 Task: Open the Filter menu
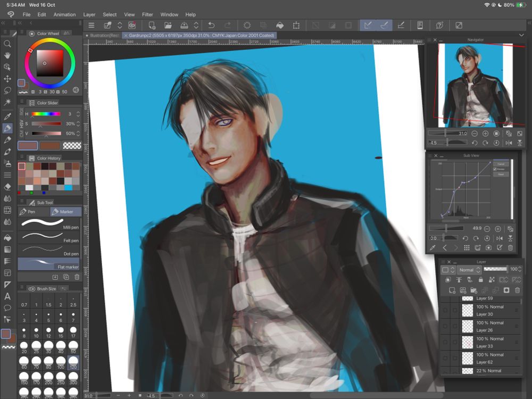tap(147, 14)
